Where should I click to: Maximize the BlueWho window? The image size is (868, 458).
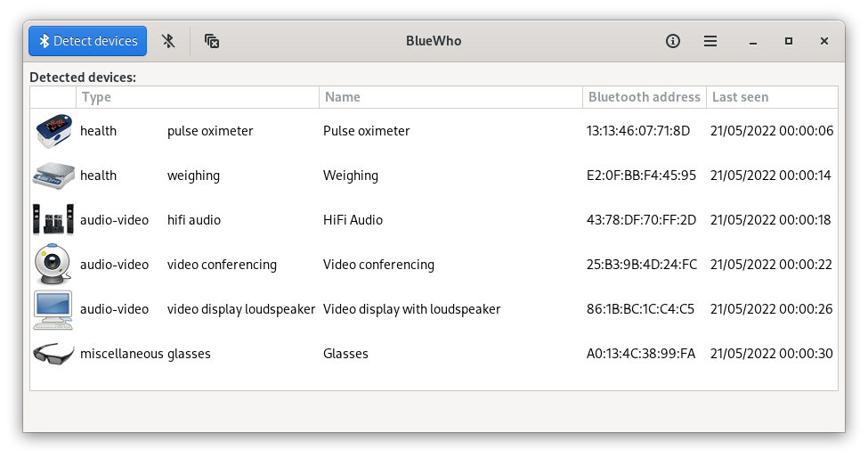pyautogui.click(x=788, y=41)
